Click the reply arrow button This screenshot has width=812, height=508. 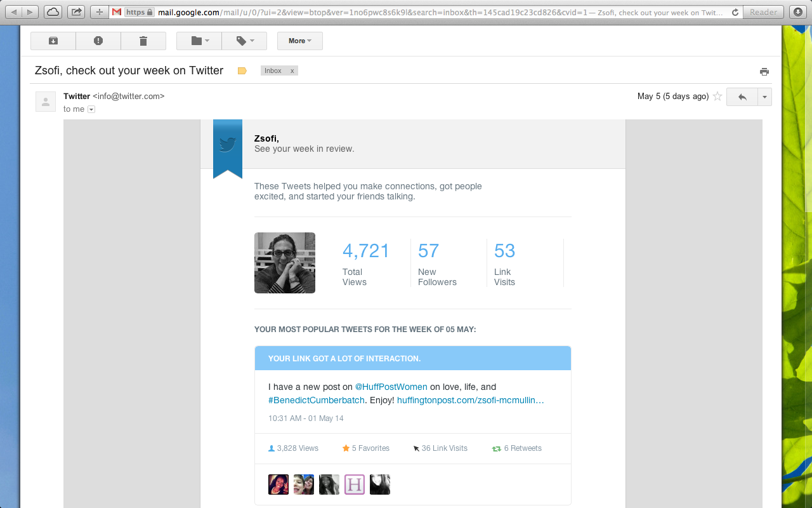tap(742, 97)
